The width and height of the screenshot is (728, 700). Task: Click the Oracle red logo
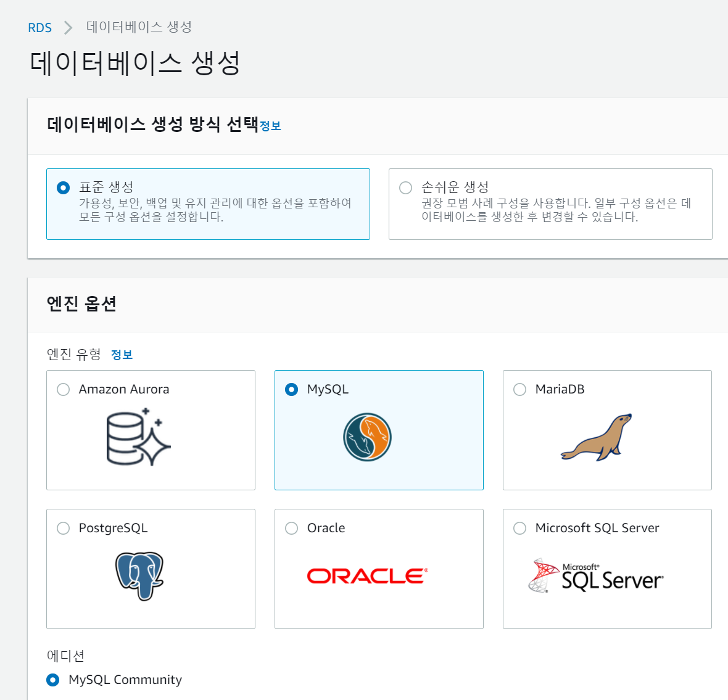(x=367, y=576)
